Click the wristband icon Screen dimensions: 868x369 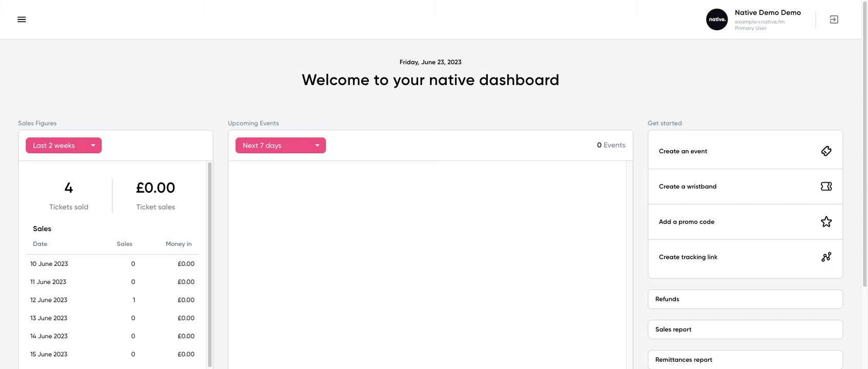coord(826,187)
